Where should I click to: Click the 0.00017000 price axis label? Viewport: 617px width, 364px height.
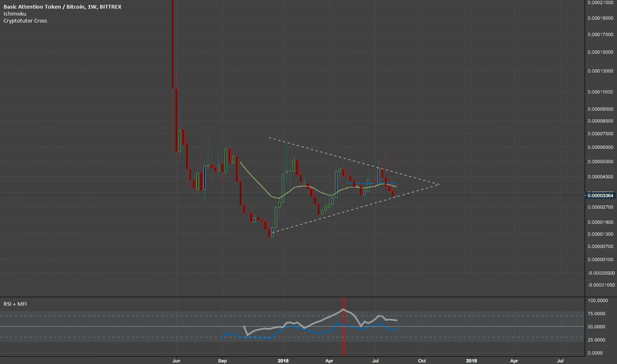(x=600, y=34)
